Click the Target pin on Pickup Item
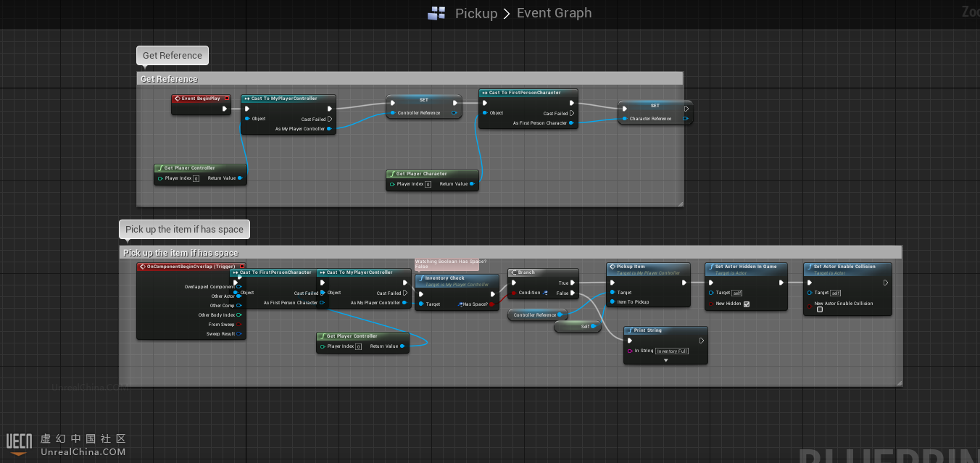The width and height of the screenshot is (980, 463). pos(613,293)
